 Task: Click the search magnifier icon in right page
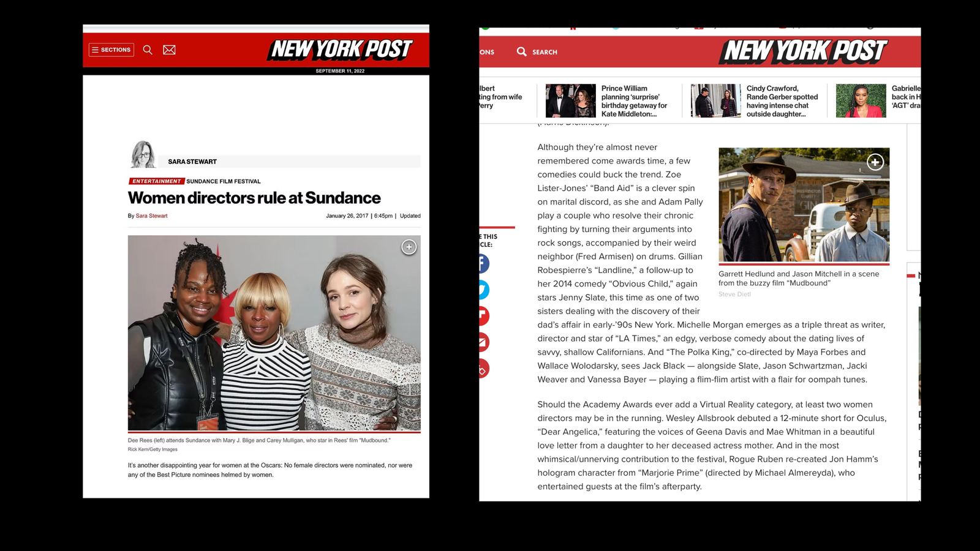click(521, 51)
